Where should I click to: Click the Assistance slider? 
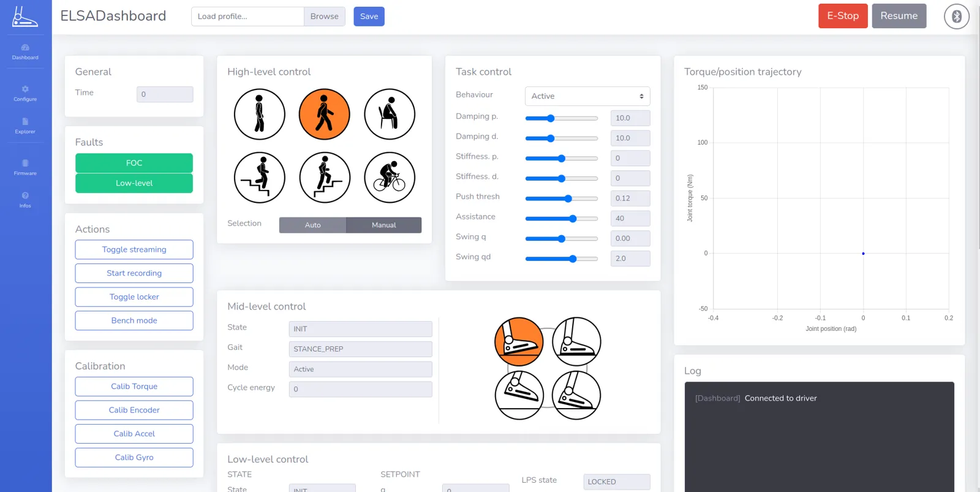(562, 219)
